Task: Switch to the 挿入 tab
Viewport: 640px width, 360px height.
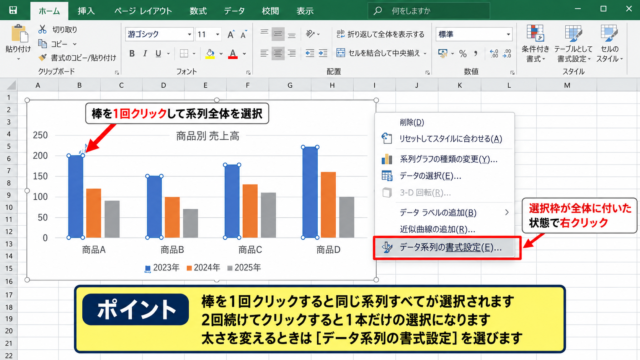Action: (x=86, y=11)
